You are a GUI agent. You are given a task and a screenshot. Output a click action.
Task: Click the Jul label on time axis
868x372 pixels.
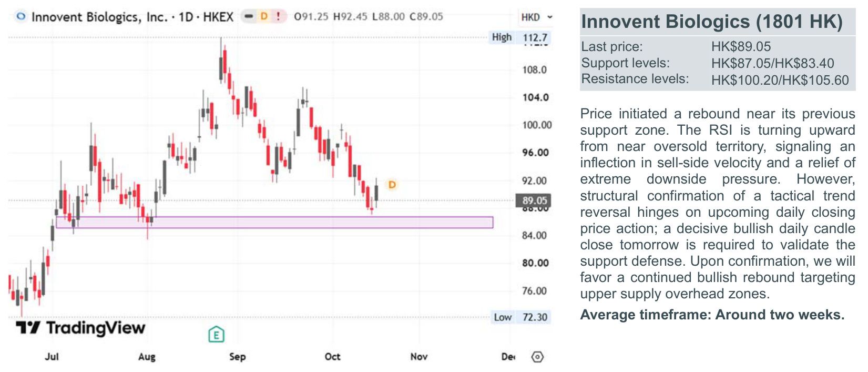pyautogui.click(x=52, y=357)
